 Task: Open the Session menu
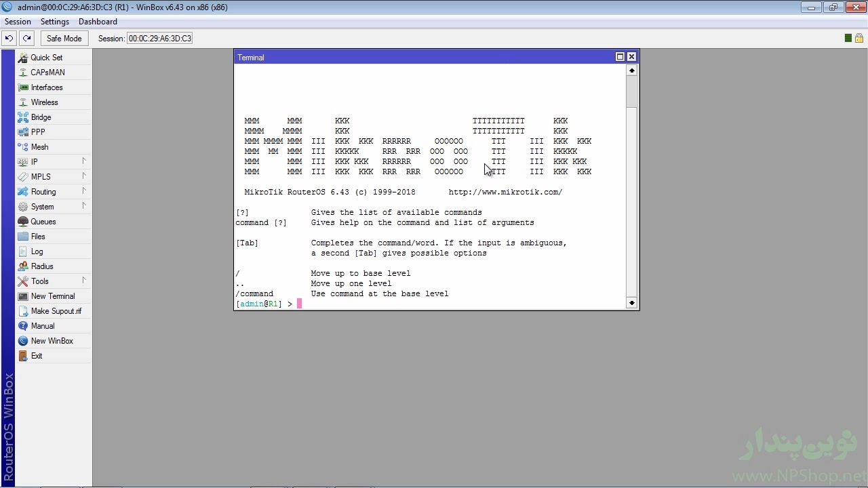pos(18,22)
